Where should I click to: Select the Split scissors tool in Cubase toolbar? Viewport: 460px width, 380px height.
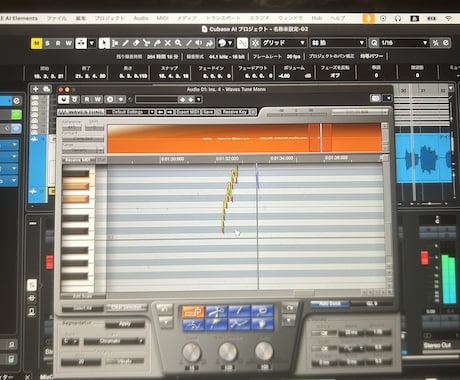click(x=146, y=43)
